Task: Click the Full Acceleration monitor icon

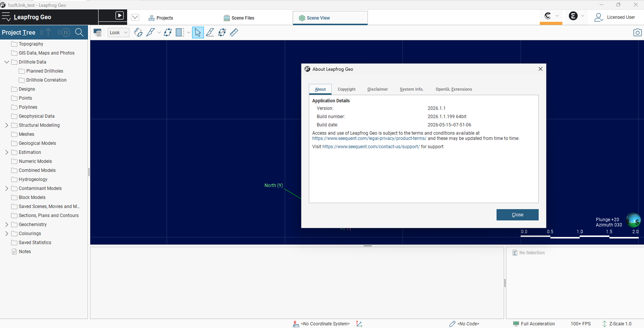Action: pos(516,324)
